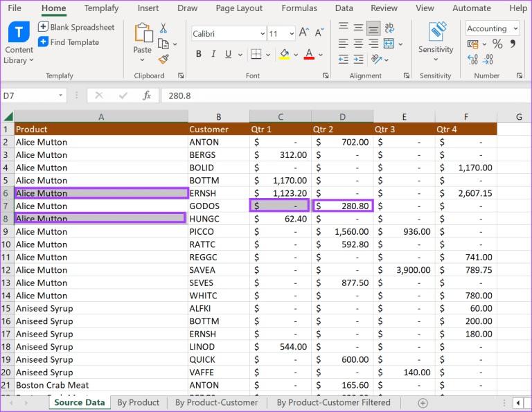Open the font color dropdown arrow
This screenshot has height=412, width=532.
click(x=321, y=55)
